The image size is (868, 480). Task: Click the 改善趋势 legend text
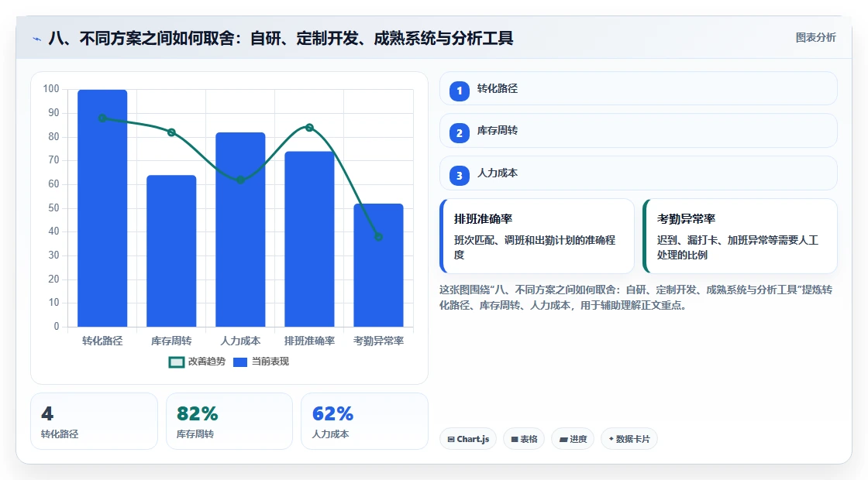tap(207, 362)
